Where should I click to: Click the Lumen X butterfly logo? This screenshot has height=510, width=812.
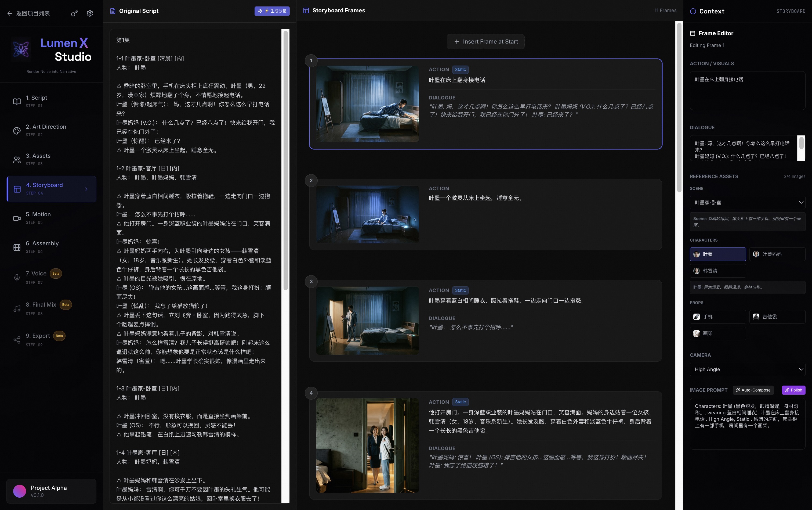pyautogui.click(x=21, y=50)
